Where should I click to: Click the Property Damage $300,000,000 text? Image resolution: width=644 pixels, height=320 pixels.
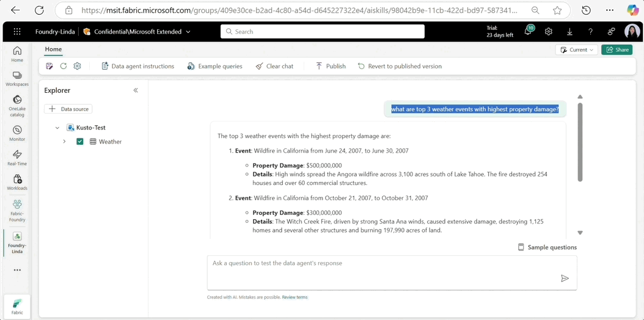[x=297, y=213]
